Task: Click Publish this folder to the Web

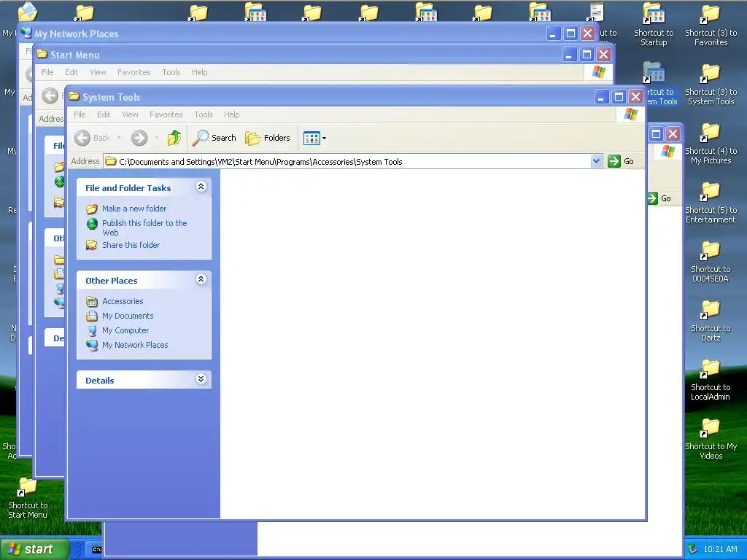Action: 144,227
